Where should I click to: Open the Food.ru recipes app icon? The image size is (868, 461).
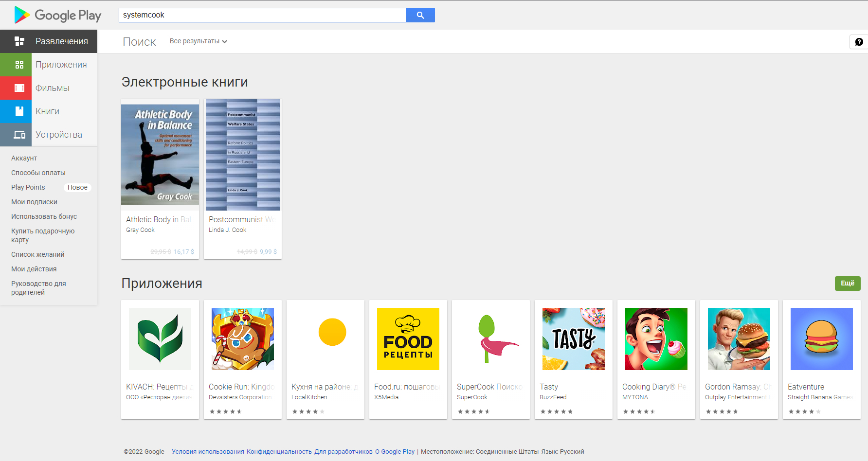tap(408, 339)
